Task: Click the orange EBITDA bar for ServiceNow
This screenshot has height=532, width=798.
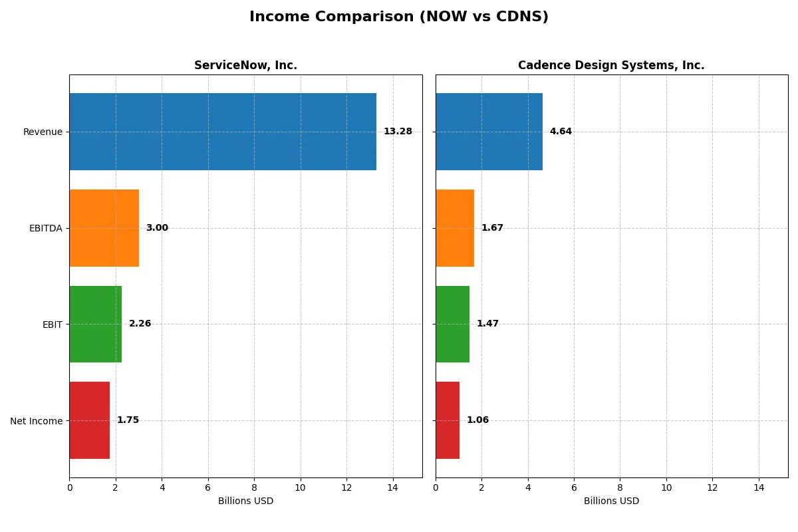Action: [103, 227]
